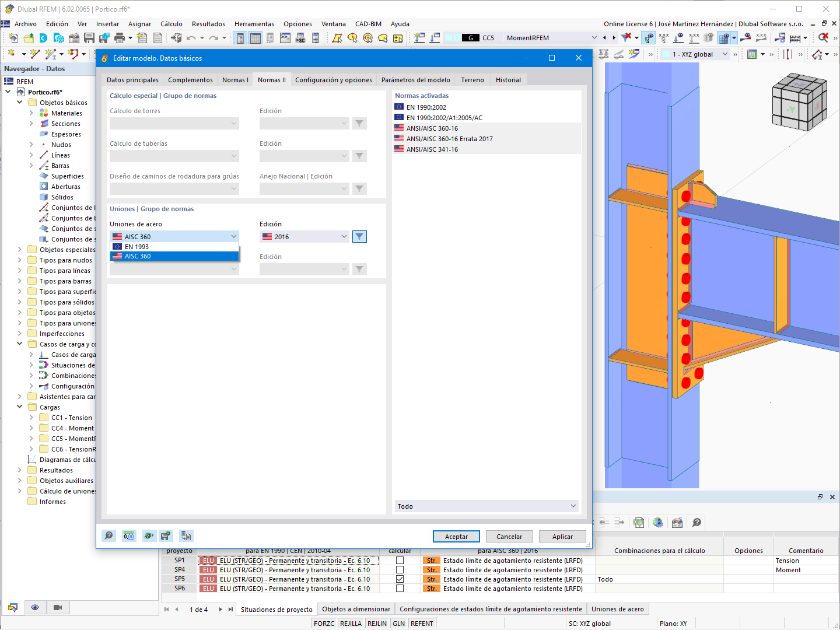Click the units and decimals 0.00 icon
The image size is (840, 630).
pos(129,535)
